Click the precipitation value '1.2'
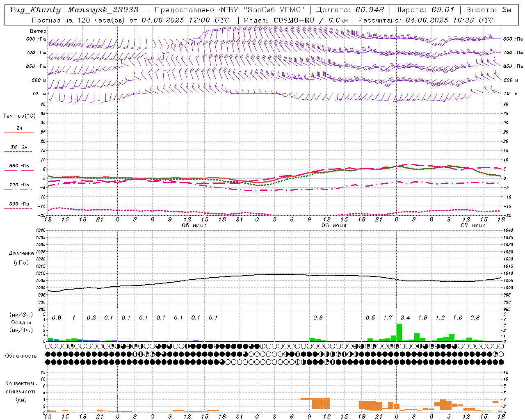525x420 pixels. click(440, 318)
